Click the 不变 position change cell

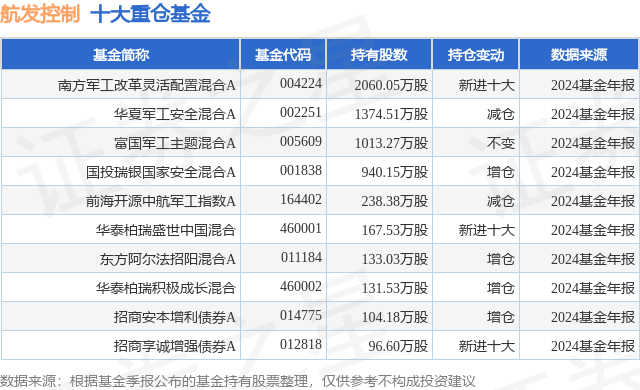coord(500,143)
